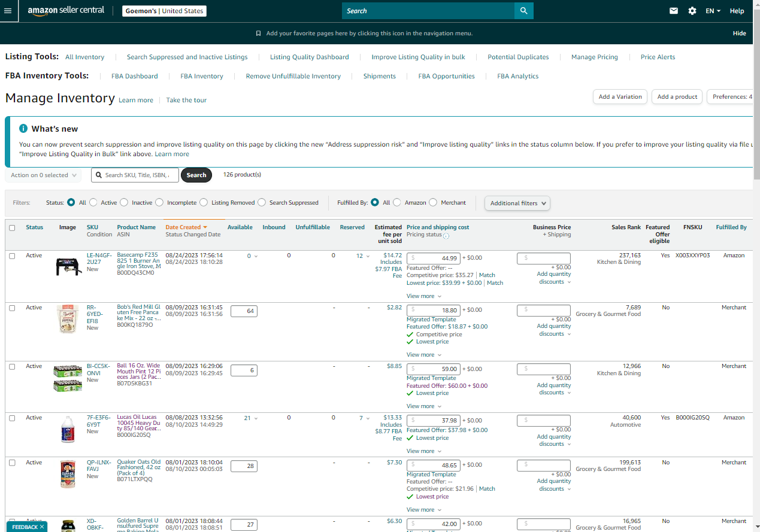
Task: Open the Ball jars product image
Action: 67,379
